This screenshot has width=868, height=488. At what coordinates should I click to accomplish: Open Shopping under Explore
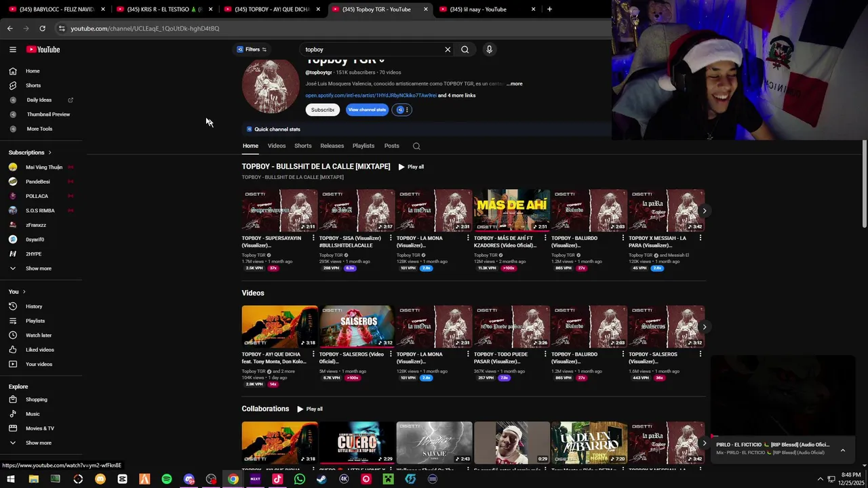37,400
